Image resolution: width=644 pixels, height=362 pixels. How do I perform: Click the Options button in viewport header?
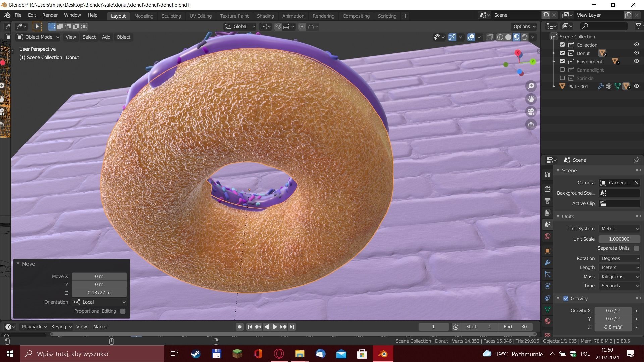tap(524, 26)
